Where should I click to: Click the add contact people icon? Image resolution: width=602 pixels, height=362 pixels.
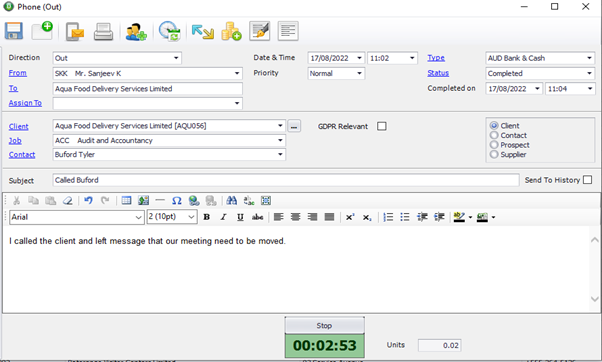136,32
